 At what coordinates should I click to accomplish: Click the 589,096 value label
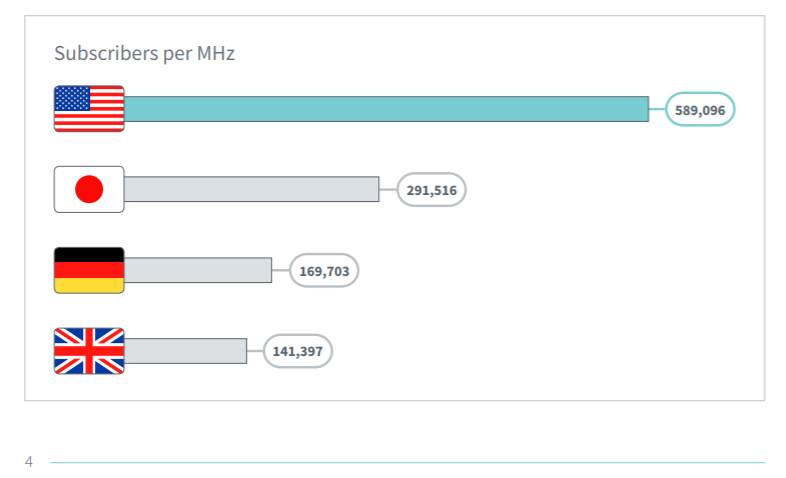(700, 110)
